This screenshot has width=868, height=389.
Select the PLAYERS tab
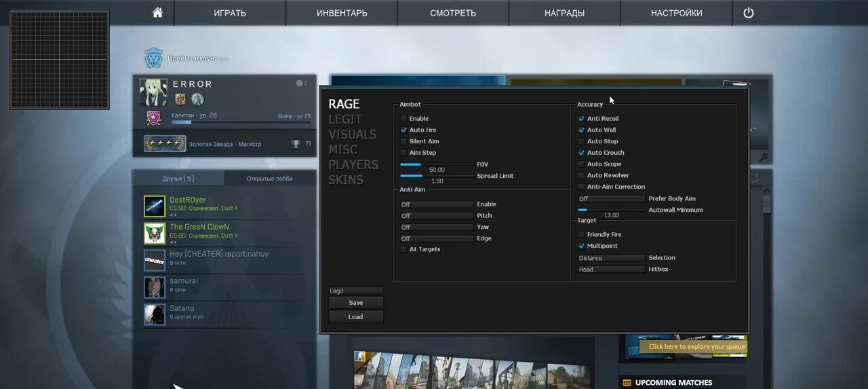353,164
